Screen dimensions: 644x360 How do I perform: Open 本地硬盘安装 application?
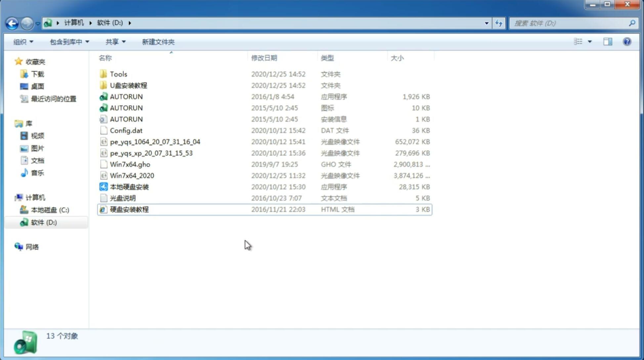(129, 187)
